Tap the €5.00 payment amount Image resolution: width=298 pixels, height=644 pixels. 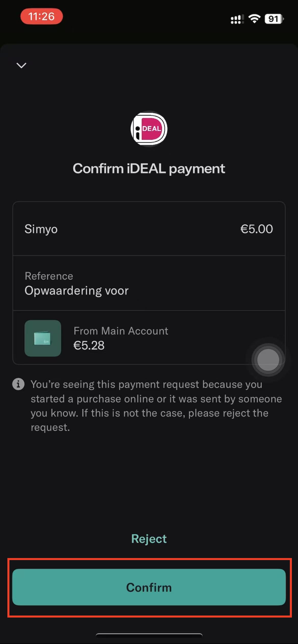point(256,229)
